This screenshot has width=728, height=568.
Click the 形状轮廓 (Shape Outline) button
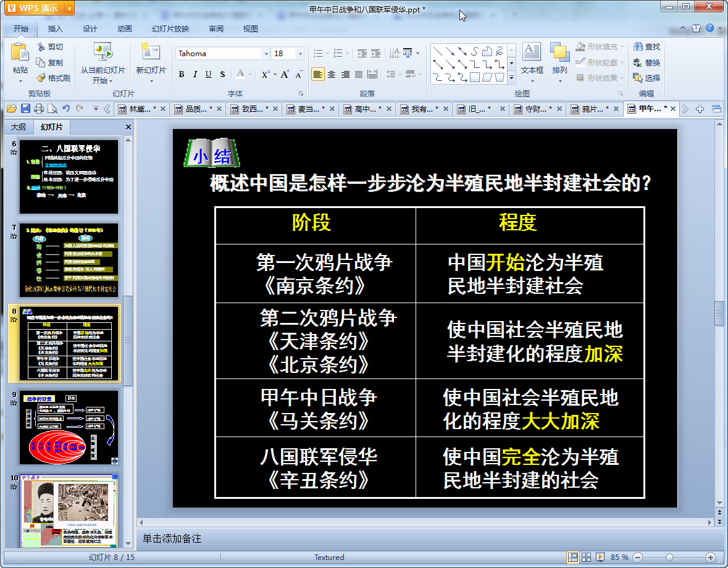600,62
